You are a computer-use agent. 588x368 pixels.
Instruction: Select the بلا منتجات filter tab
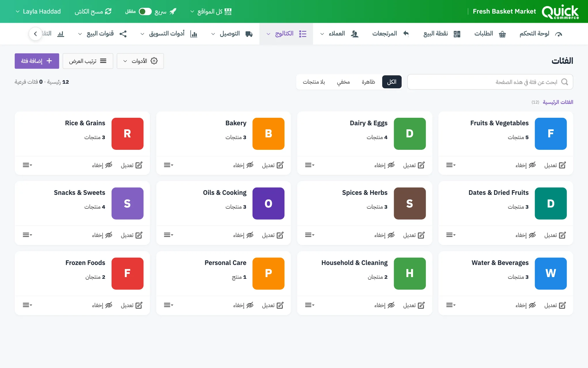point(314,82)
